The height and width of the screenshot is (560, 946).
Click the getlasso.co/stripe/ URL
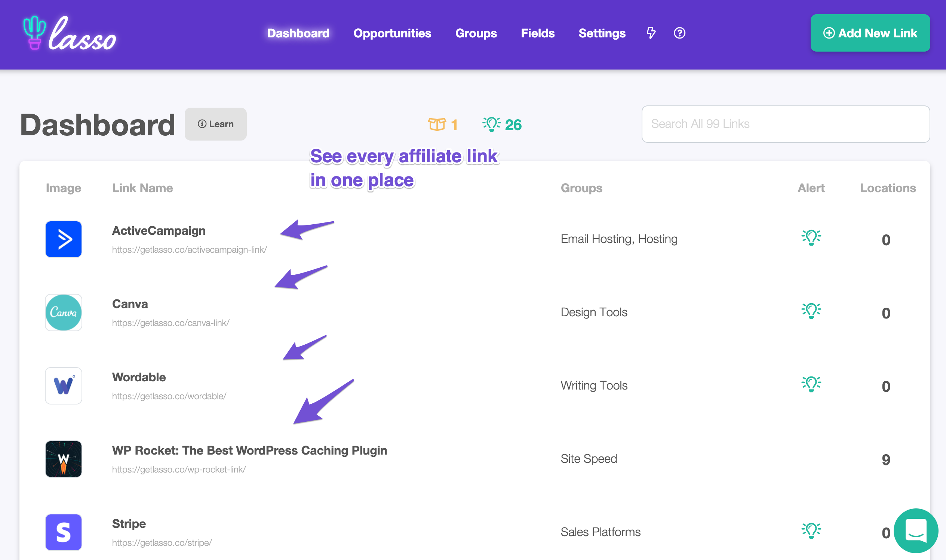coord(162,543)
